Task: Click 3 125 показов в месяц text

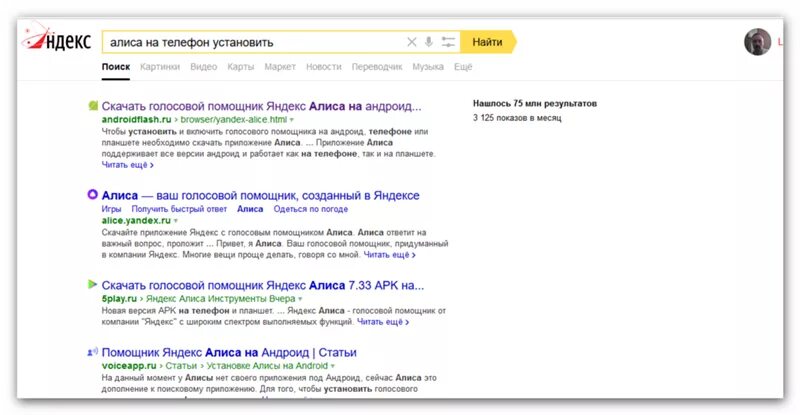Action: point(517,118)
